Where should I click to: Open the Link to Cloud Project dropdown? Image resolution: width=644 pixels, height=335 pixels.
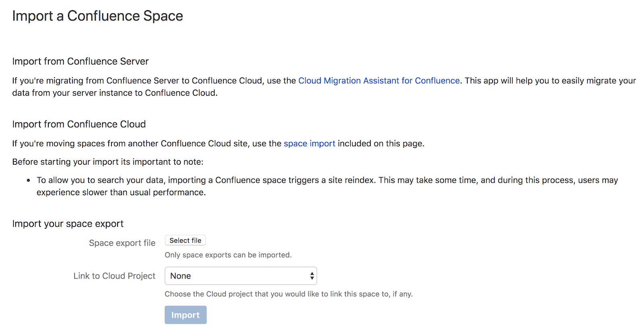click(241, 276)
